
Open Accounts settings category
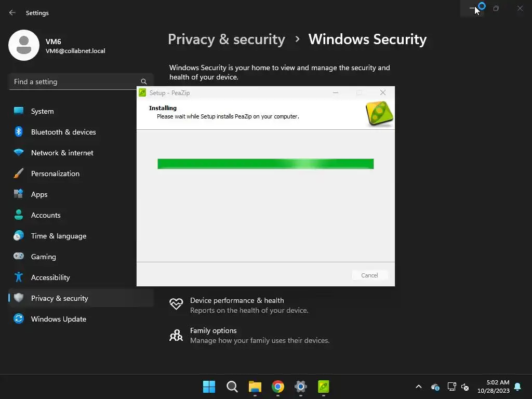[x=81, y=215]
